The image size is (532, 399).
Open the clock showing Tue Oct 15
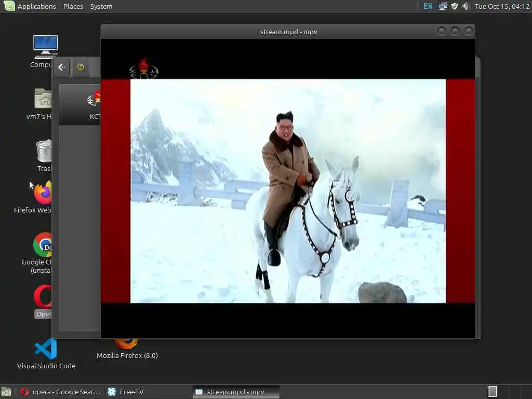(x=502, y=6)
